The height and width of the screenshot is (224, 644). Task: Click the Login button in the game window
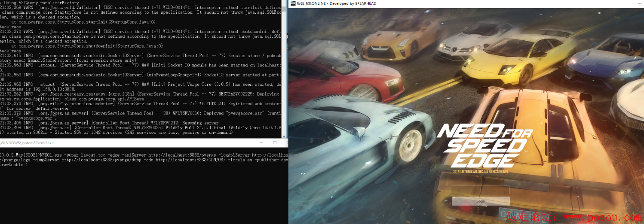pyautogui.click(x=481, y=201)
